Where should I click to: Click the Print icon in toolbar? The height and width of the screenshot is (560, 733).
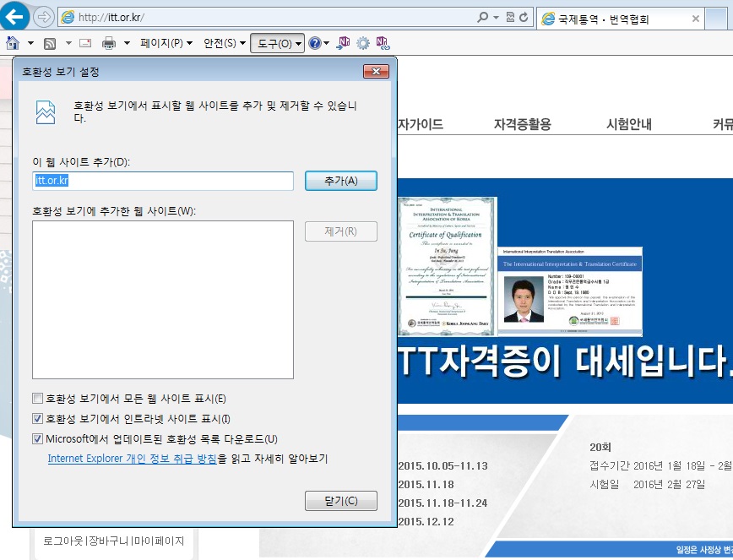click(109, 43)
